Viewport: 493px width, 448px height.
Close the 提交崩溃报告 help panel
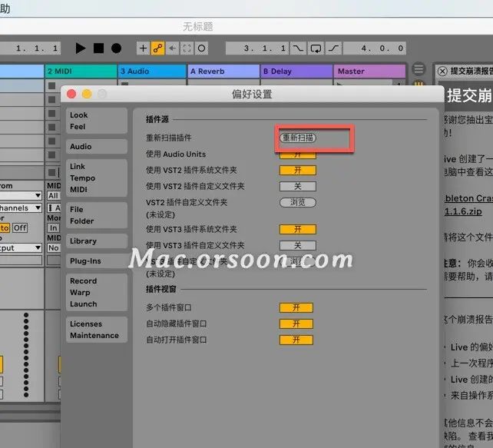pos(442,71)
